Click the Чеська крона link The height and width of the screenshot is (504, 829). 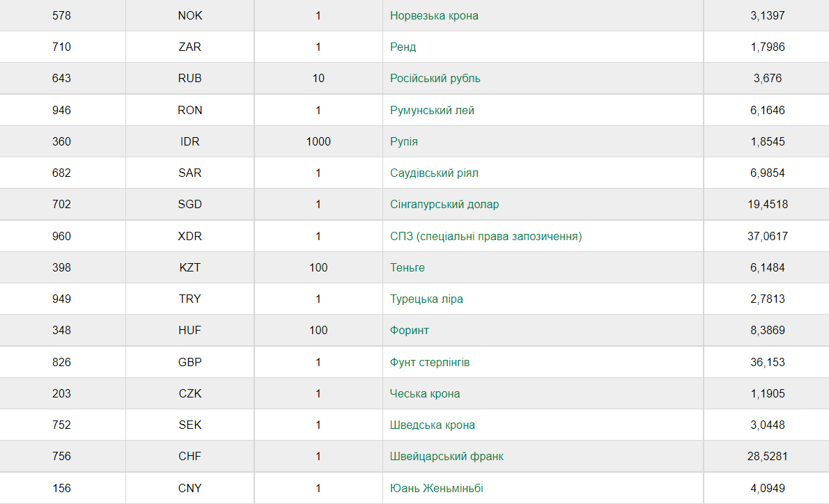point(425,394)
